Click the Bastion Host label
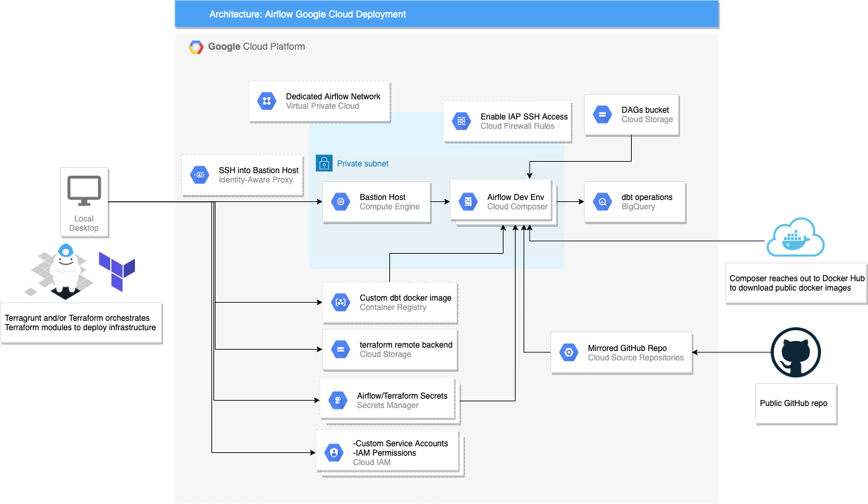This screenshot has height=504, width=868. point(383,197)
